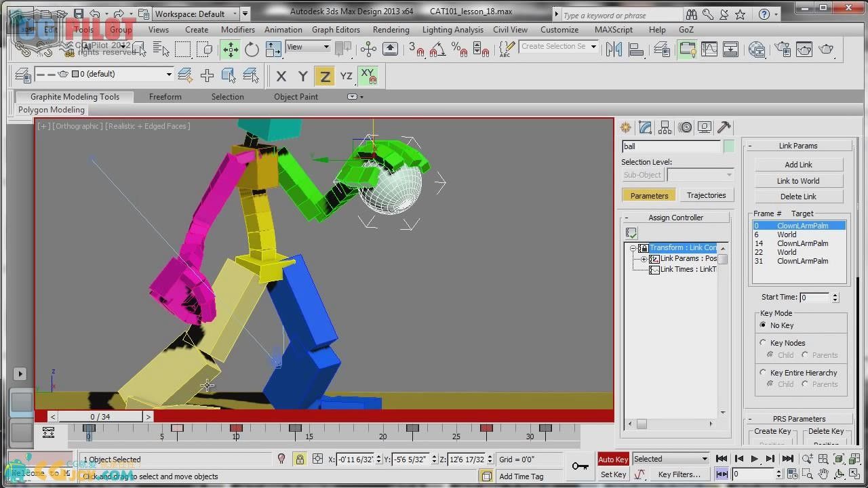Click the Set Key button
The height and width of the screenshot is (488, 868).
613,474
